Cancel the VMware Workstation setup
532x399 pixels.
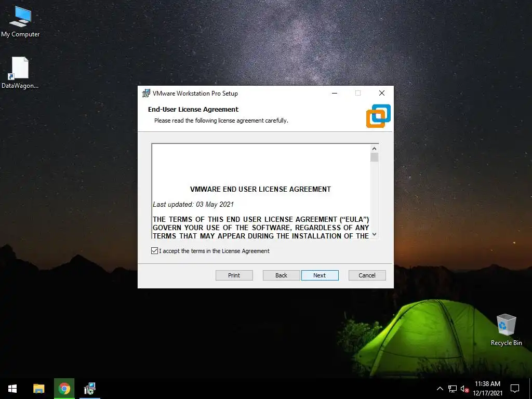tap(367, 275)
